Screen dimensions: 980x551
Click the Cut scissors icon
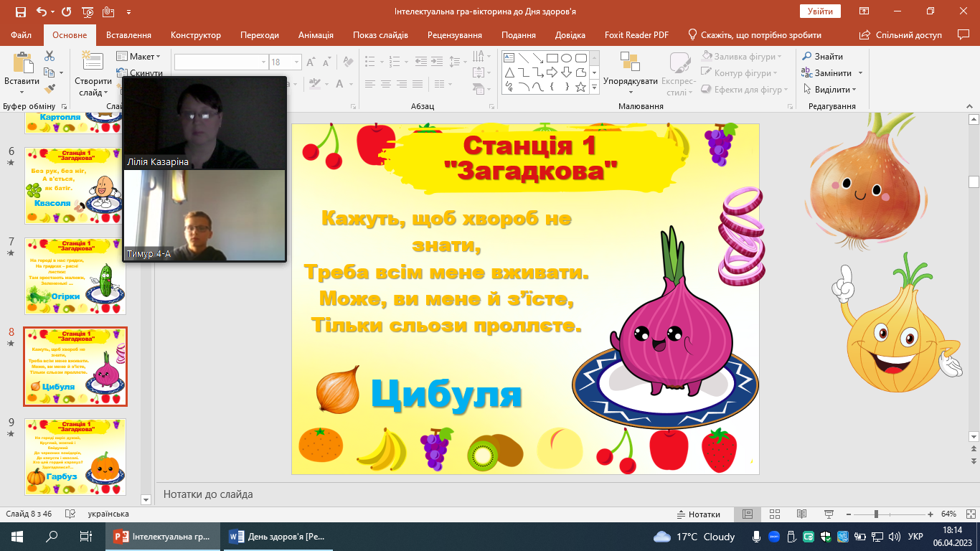pos(50,56)
